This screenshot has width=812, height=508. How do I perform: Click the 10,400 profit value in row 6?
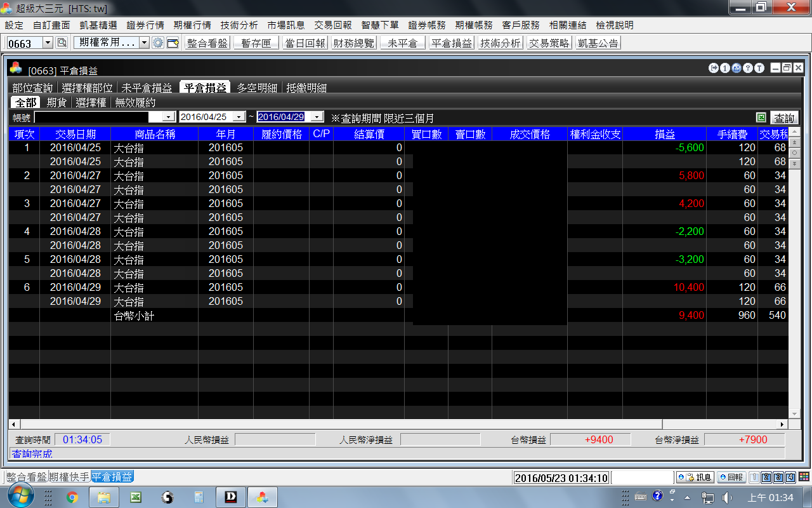pyautogui.click(x=689, y=287)
